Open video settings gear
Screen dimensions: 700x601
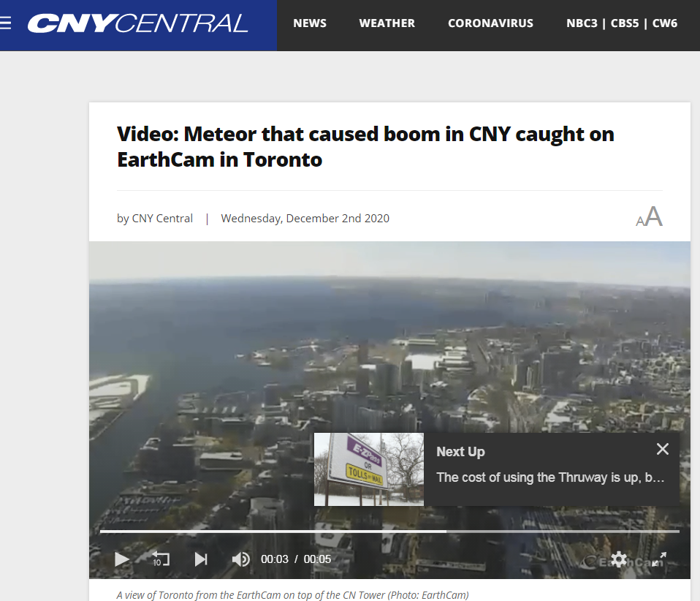click(x=619, y=559)
